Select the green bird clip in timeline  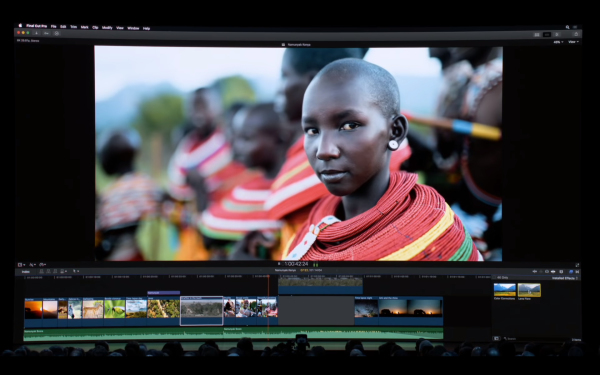pos(115,311)
